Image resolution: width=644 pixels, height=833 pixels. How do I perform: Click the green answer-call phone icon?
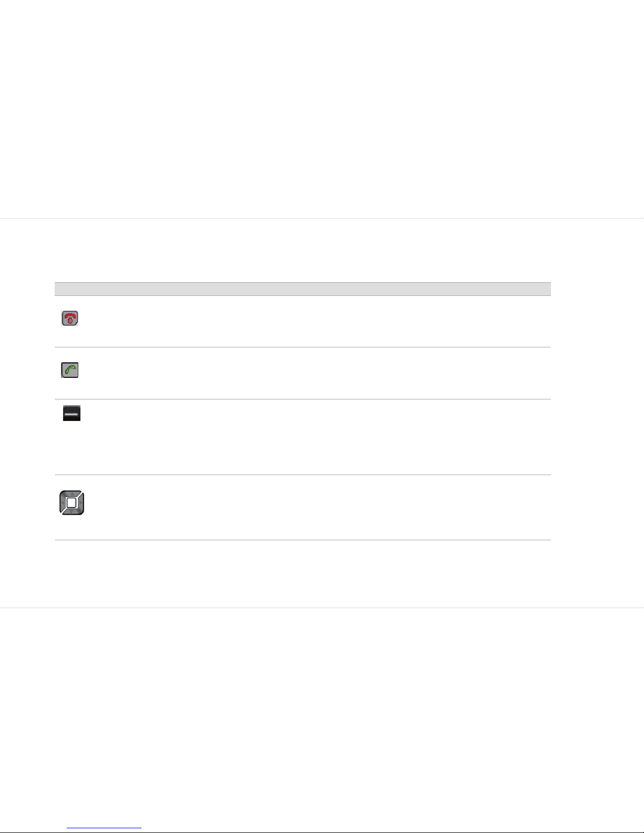click(70, 371)
